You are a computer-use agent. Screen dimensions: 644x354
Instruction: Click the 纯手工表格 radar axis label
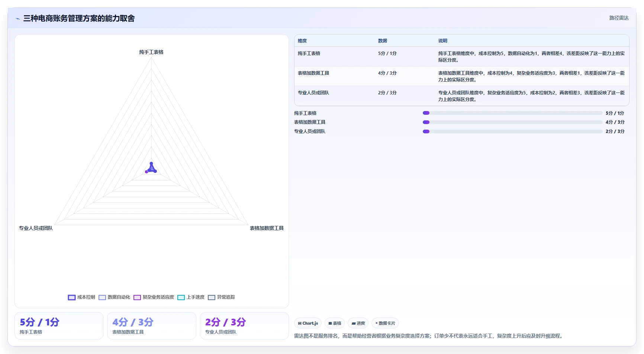click(151, 52)
